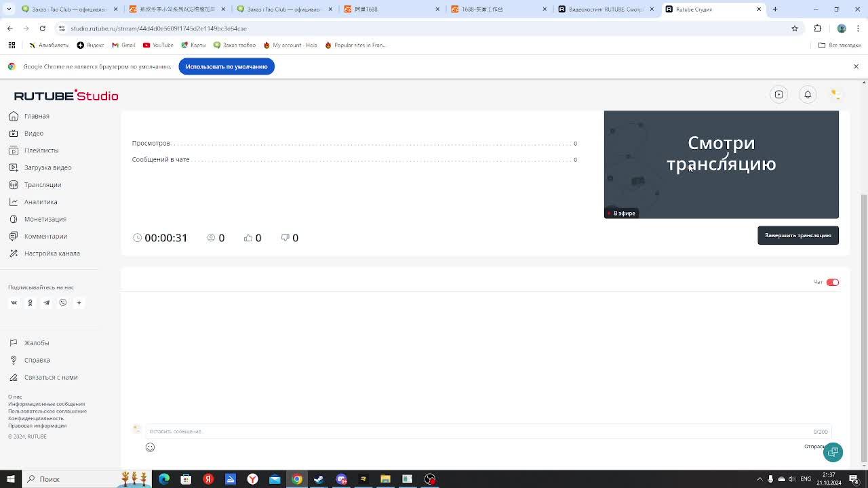Switch to Видеохостинг RUTUBE browser tab

point(606,9)
